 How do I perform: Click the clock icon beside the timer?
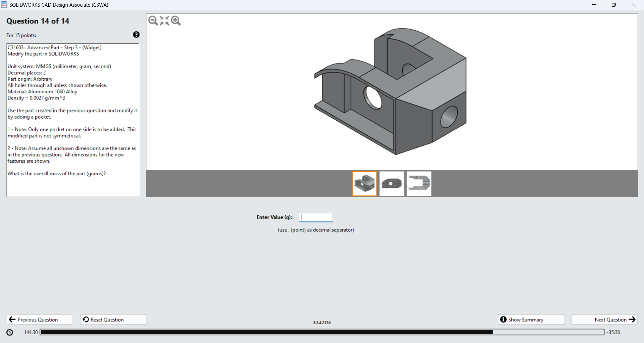(10, 332)
